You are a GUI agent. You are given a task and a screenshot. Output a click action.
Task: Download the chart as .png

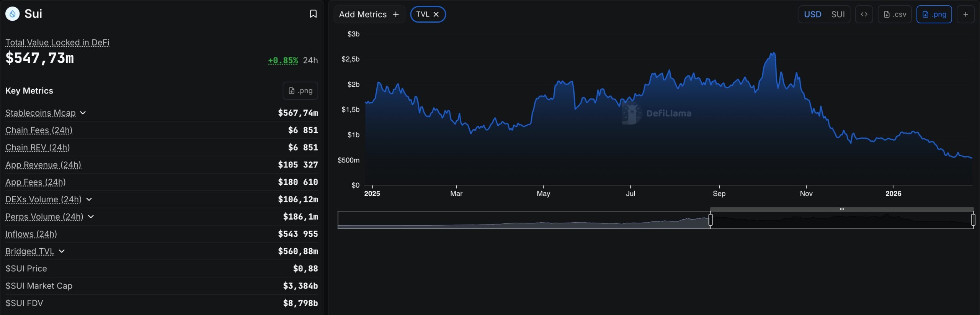coord(934,15)
